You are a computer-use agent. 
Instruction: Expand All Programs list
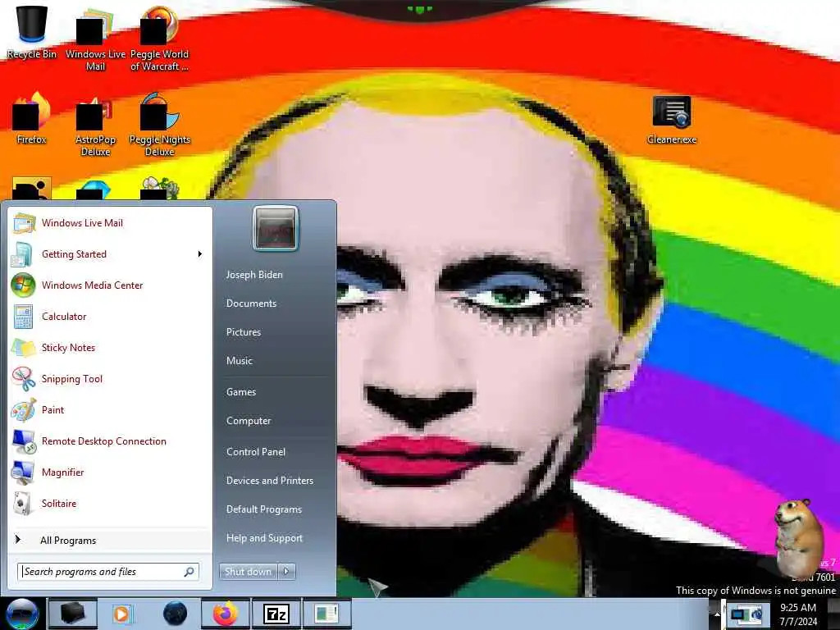[x=111, y=541]
